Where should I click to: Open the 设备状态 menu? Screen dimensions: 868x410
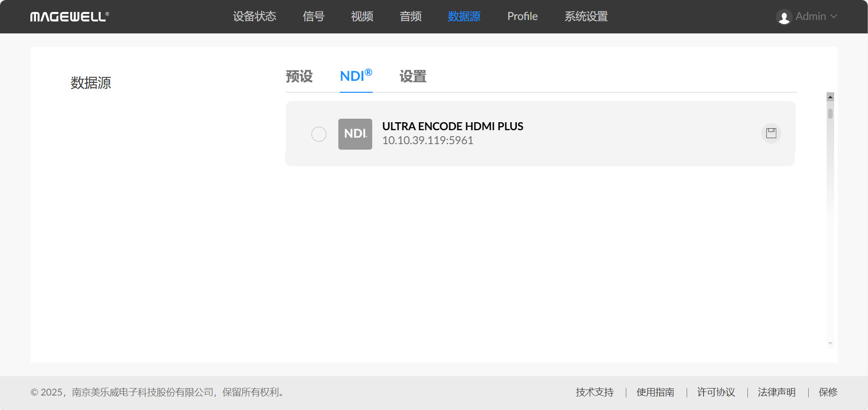pyautogui.click(x=254, y=16)
